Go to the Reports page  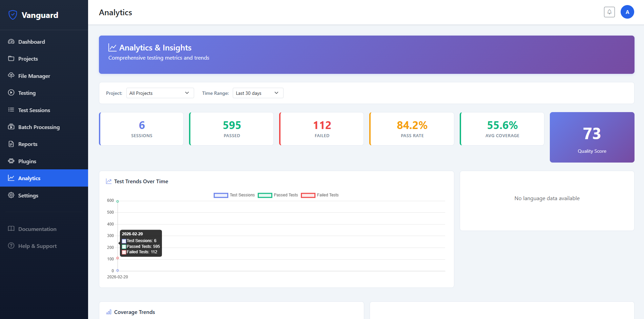click(28, 144)
